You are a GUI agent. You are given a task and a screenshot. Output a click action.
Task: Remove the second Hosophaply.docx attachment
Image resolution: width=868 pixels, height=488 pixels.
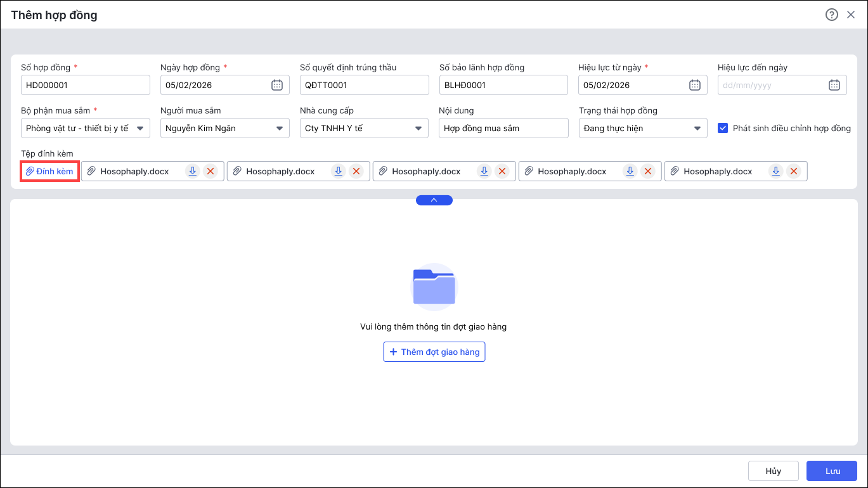coord(356,171)
